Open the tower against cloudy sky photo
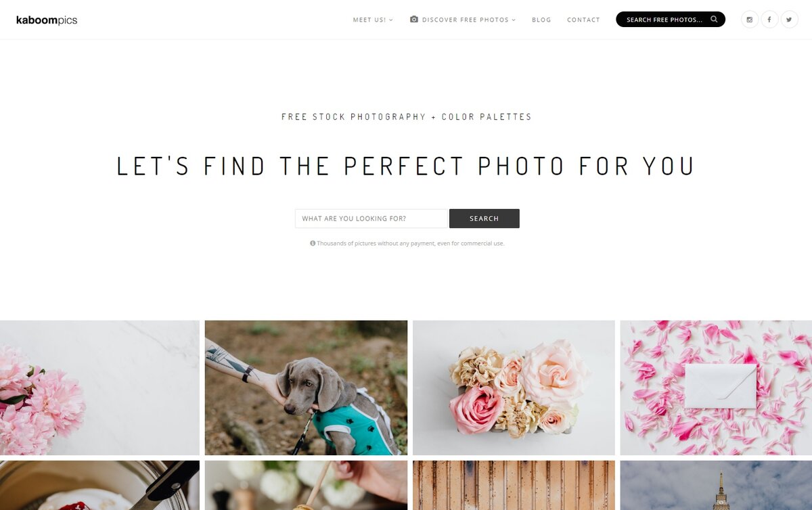The height and width of the screenshot is (510, 812). tap(716, 485)
